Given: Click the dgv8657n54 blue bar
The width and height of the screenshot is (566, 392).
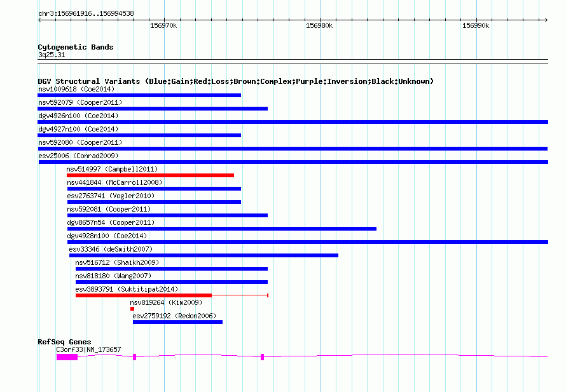Looking at the screenshot, I should [222, 229].
